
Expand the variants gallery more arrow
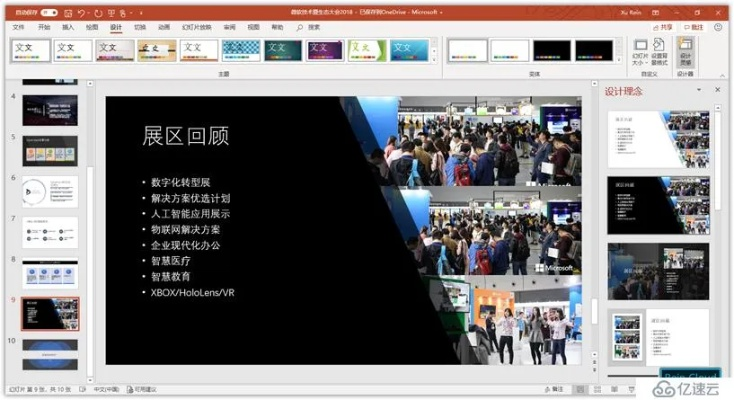click(620, 61)
